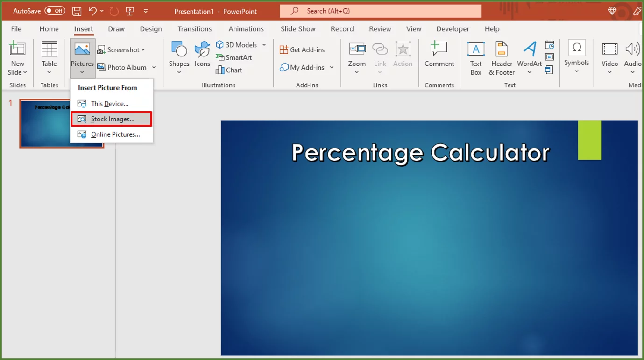
Task: Open the Shapes gallery
Action: [179, 56]
